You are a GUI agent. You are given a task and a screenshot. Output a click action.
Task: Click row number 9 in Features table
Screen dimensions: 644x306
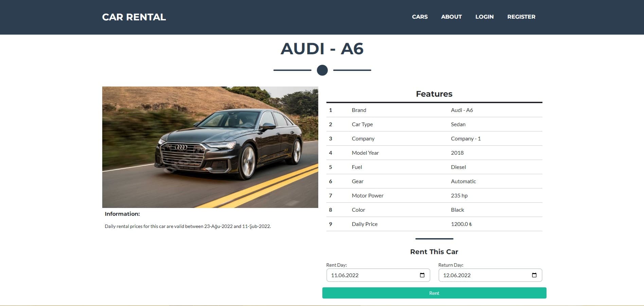(x=330, y=224)
